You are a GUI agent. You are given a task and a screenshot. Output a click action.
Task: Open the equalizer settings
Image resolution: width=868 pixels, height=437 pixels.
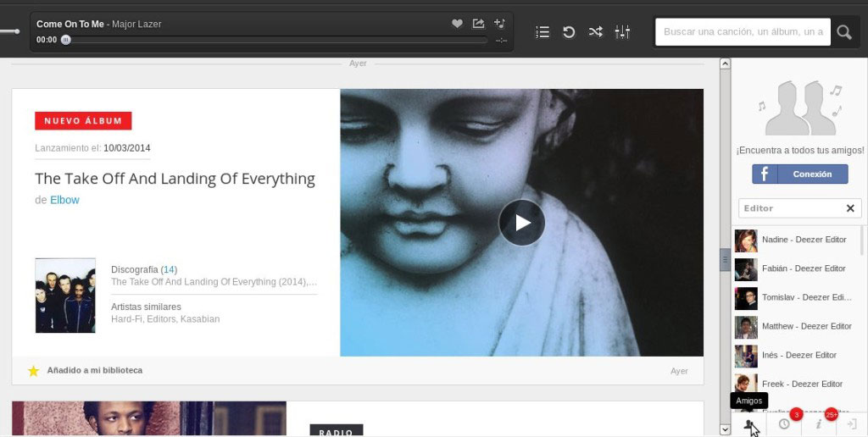622,32
